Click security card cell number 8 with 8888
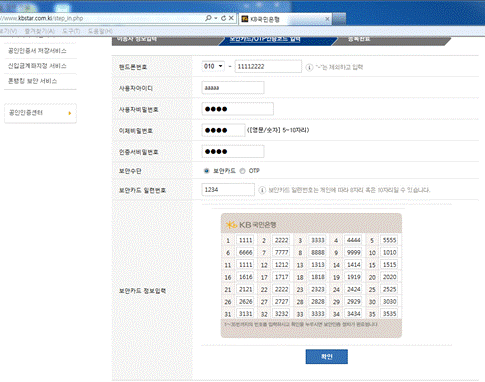This screenshot has height=382, width=485. coord(318,252)
